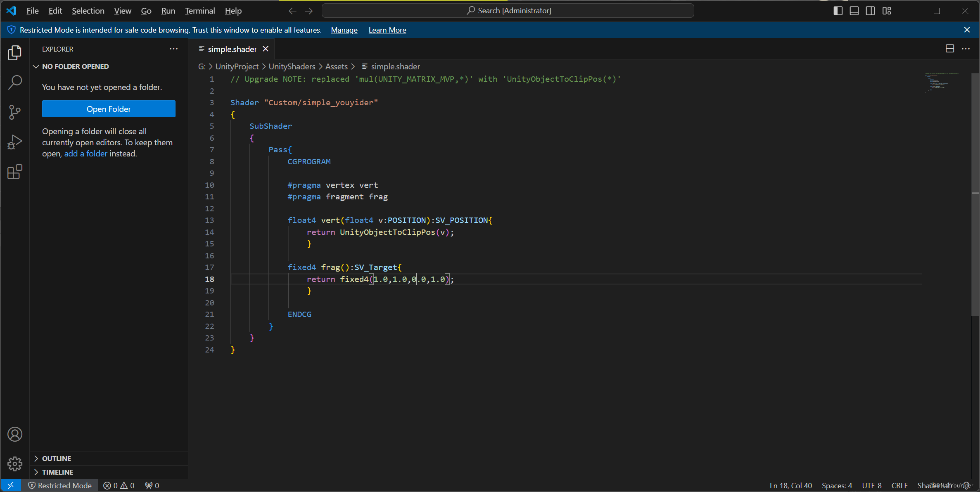Open the Terminal menu
Viewport: 980px width, 492px height.
(x=200, y=11)
